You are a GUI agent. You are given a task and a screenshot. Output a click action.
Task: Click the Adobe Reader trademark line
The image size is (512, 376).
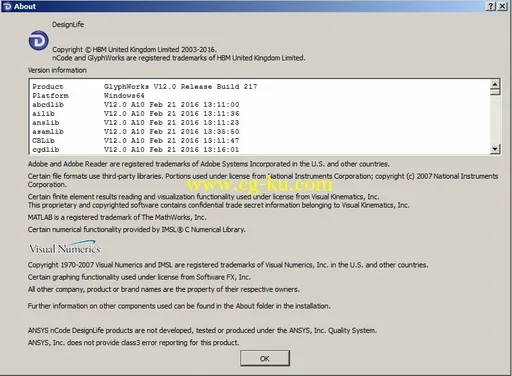[209, 164]
